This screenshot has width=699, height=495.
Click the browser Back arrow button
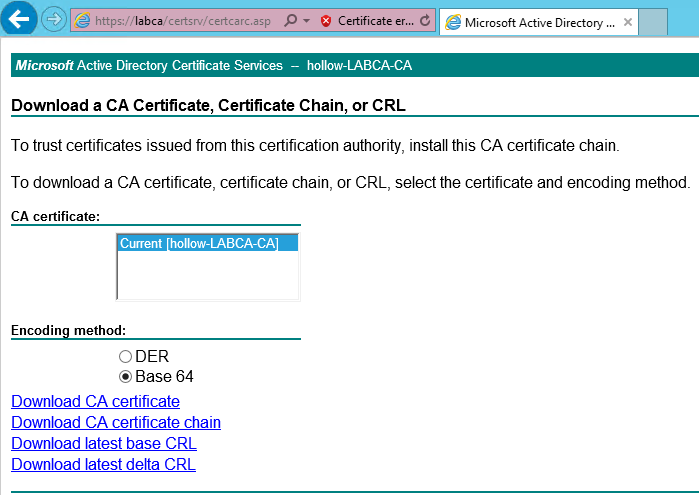pyautogui.click(x=20, y=19)
